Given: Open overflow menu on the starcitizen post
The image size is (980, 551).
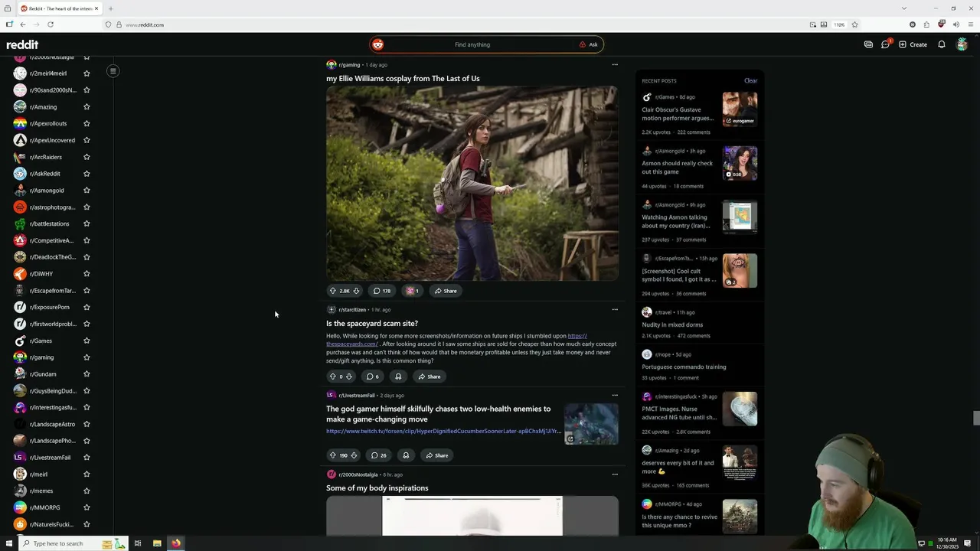Looking at the screenshot, I should click(615, 310).
